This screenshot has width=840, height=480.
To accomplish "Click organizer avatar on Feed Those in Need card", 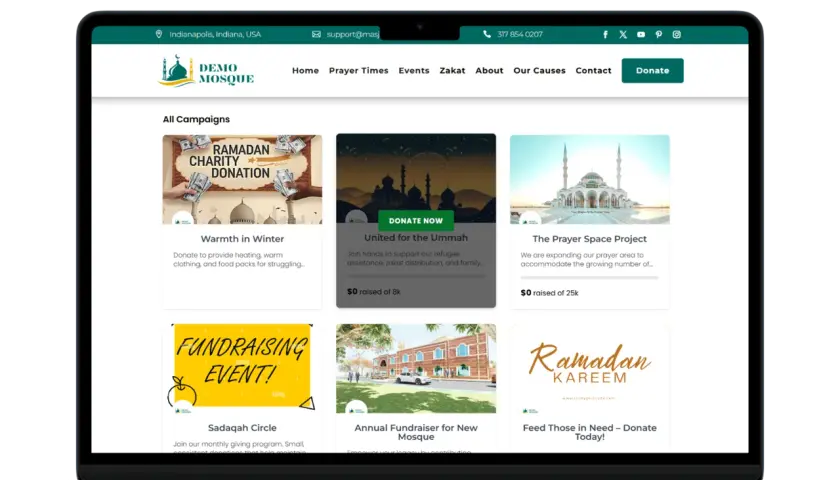I will [x=530, y=410].
